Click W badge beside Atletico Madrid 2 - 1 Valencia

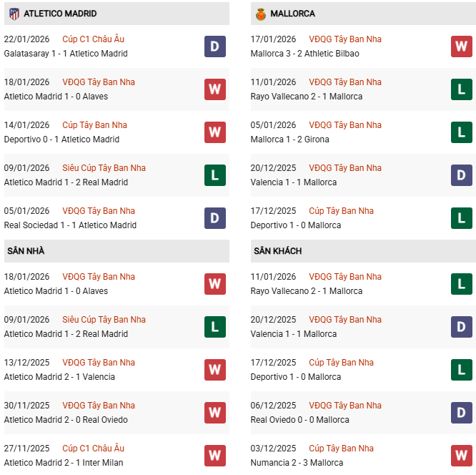215,370
